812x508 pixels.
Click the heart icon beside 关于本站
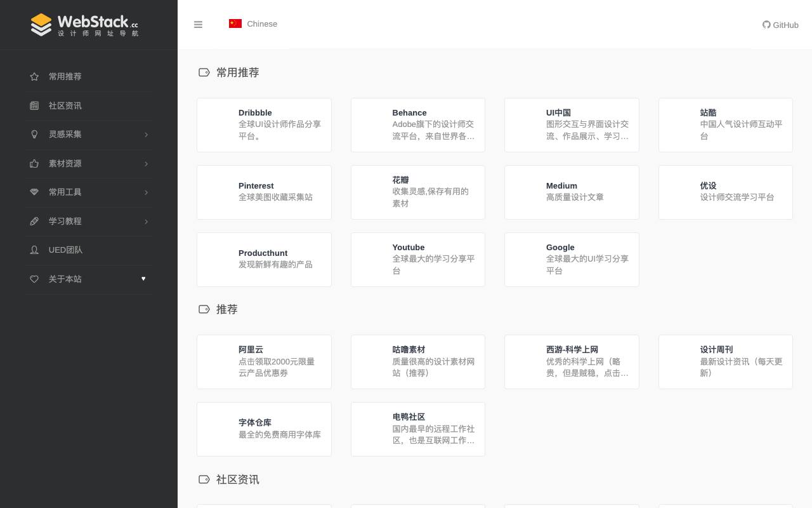pos(34,279)
